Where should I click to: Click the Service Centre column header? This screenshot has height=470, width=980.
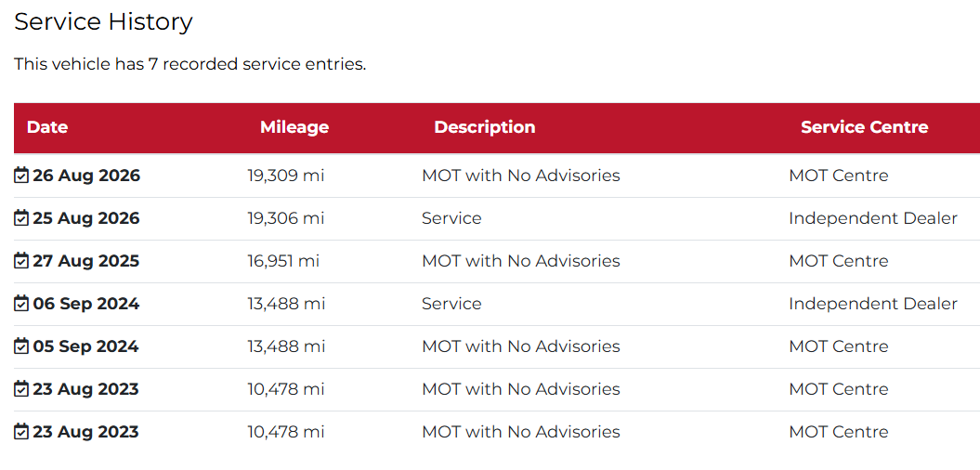pyautogui.click(x=865, y=127)
